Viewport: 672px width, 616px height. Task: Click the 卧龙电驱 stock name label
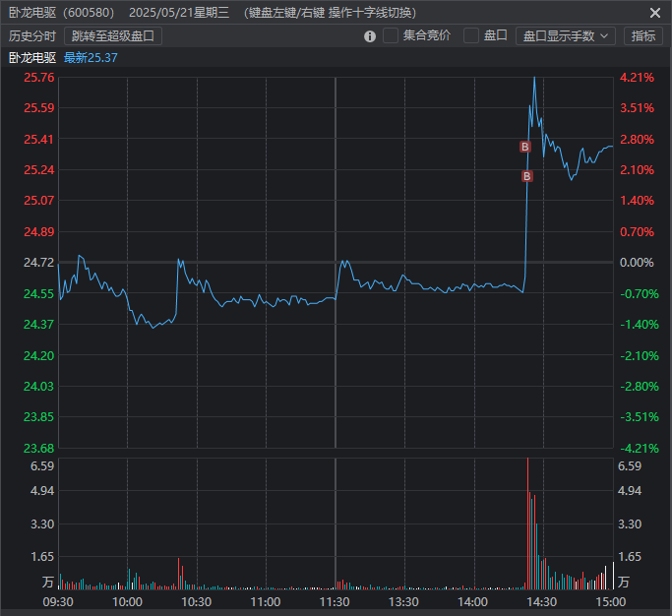(32, 57)
